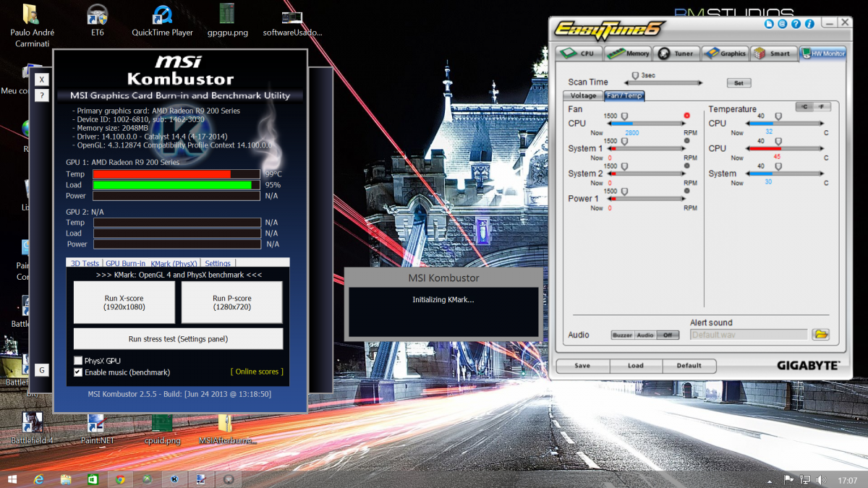Open the Tuner tab in EasyTune6
The width and height of the screenshot is (868, 488).
pyautogui.click(x=677, y=53)
